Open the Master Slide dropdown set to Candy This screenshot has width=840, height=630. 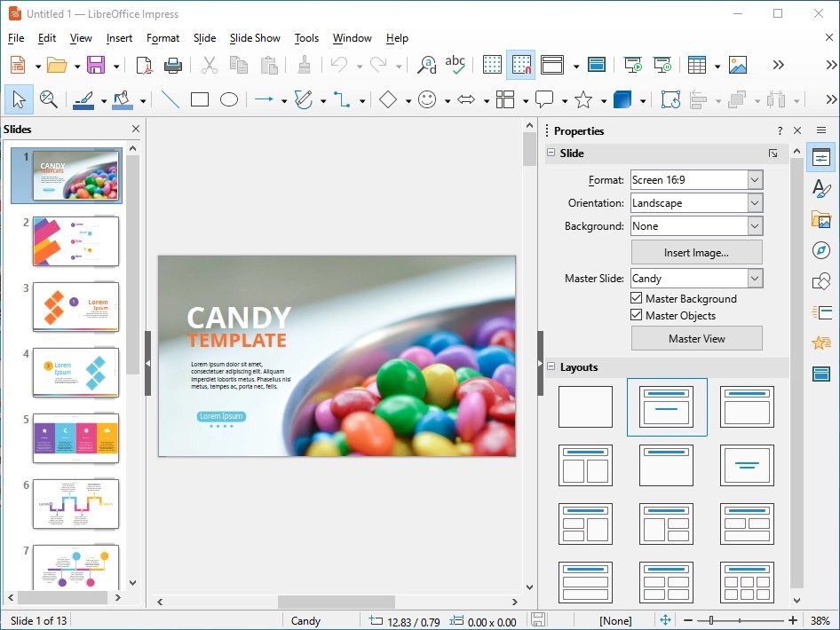point(756,278)
